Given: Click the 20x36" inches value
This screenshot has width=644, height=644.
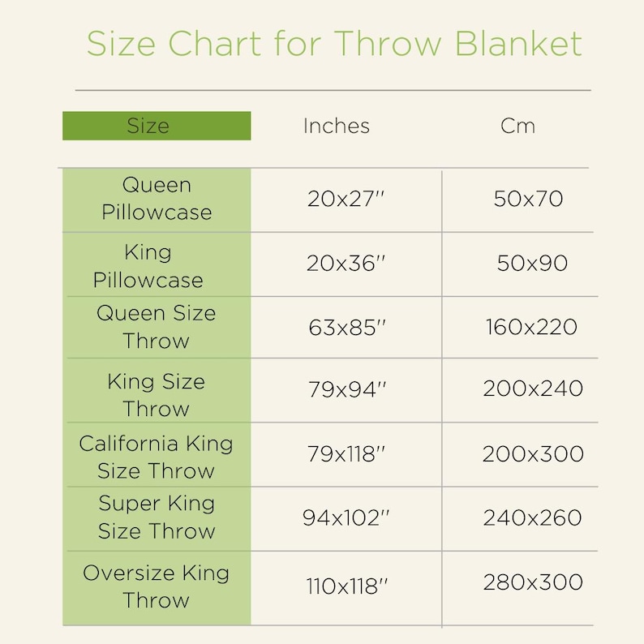Looking at the screenshot, I should click(x=346, y=264).
